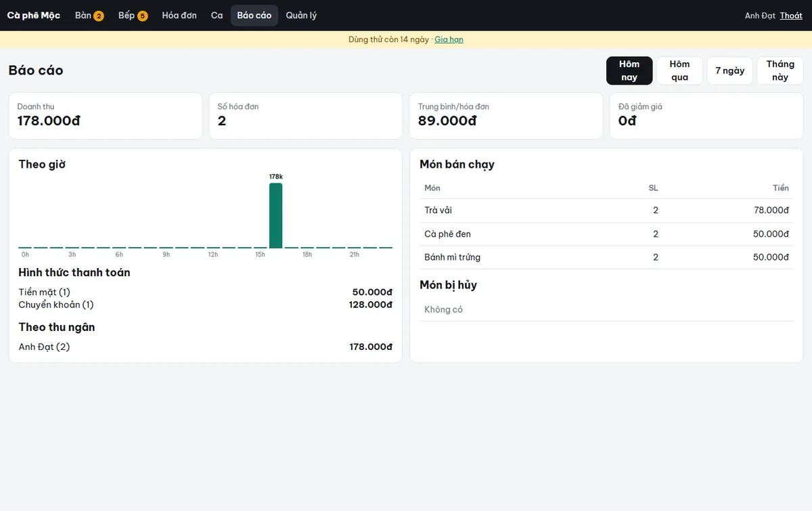Click the Không có cancelled items text
Image resolution: width=812 pixels, height=511 pixels.
pos(443,310)
